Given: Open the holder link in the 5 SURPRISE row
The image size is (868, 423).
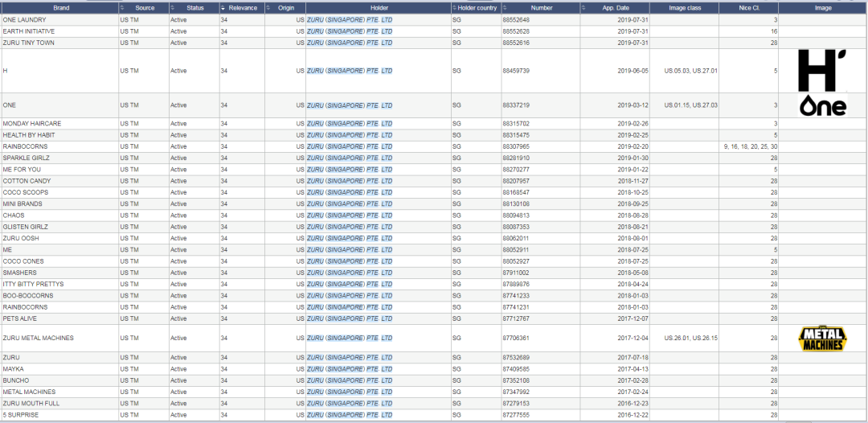Looking at the screenshot, I should tap(350, 415).
